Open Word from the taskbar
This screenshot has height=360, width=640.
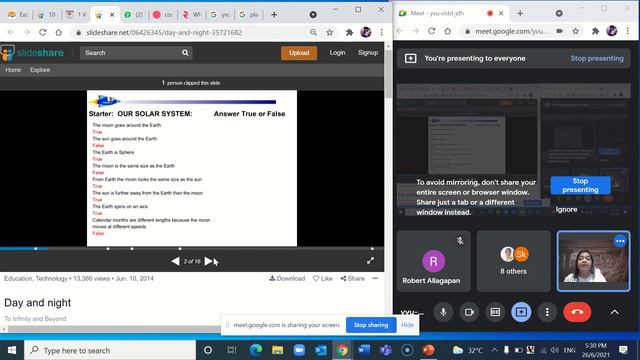click(364, 350)
